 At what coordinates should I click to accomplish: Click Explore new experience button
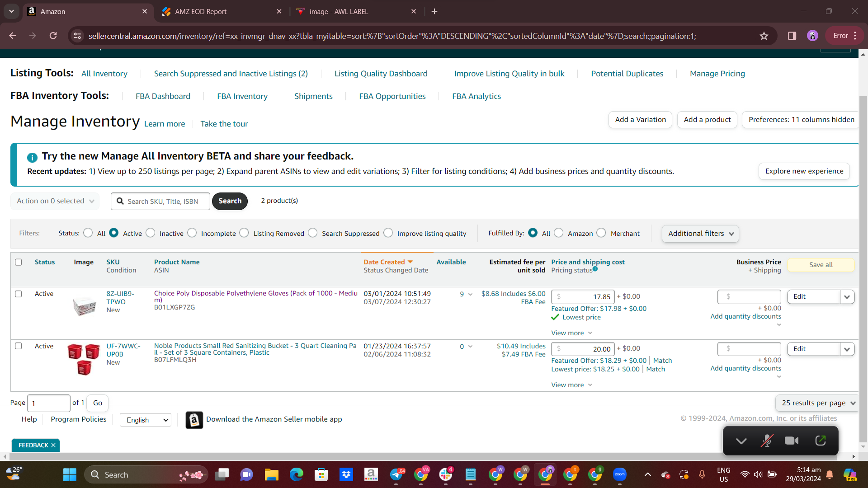[x=804, y=171]
